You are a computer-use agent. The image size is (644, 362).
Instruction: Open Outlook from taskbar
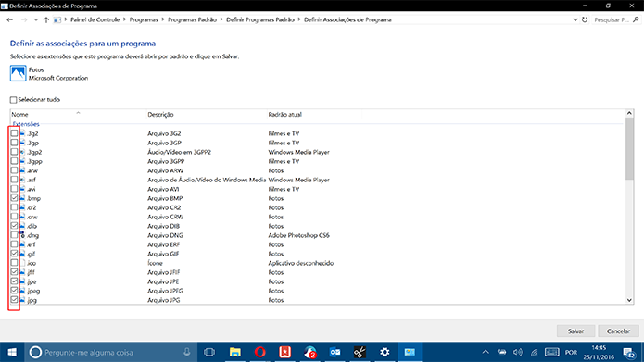pos(335,352)
